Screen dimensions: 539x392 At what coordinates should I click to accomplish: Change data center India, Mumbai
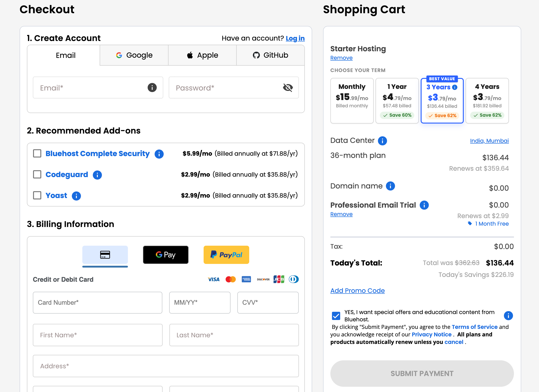coord(489,141)
